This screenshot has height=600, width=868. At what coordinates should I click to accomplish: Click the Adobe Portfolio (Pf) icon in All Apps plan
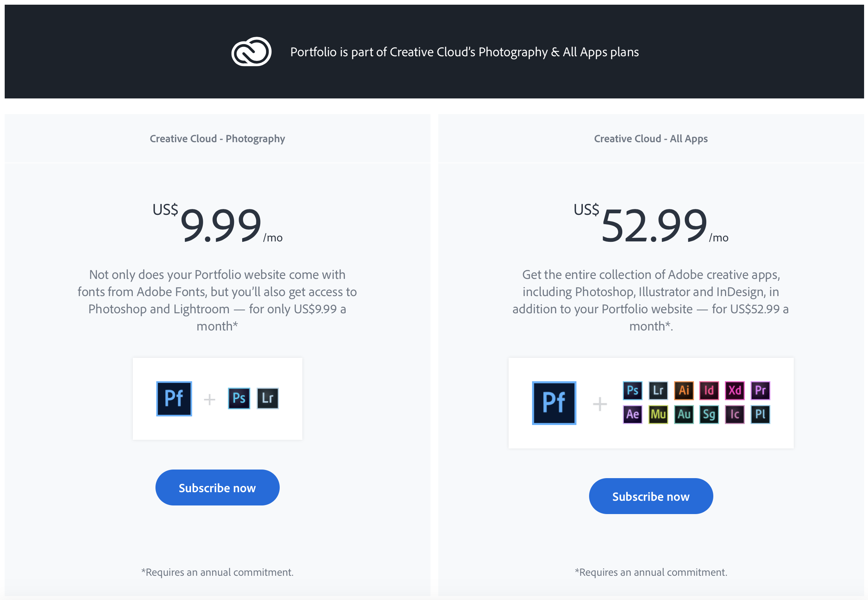[554, 402]
